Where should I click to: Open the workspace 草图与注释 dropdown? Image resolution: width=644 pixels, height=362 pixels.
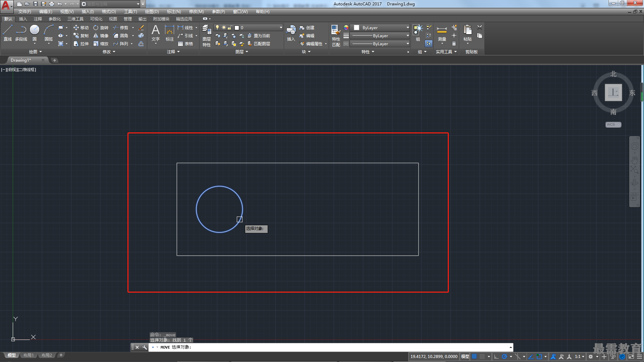(111, 4)
